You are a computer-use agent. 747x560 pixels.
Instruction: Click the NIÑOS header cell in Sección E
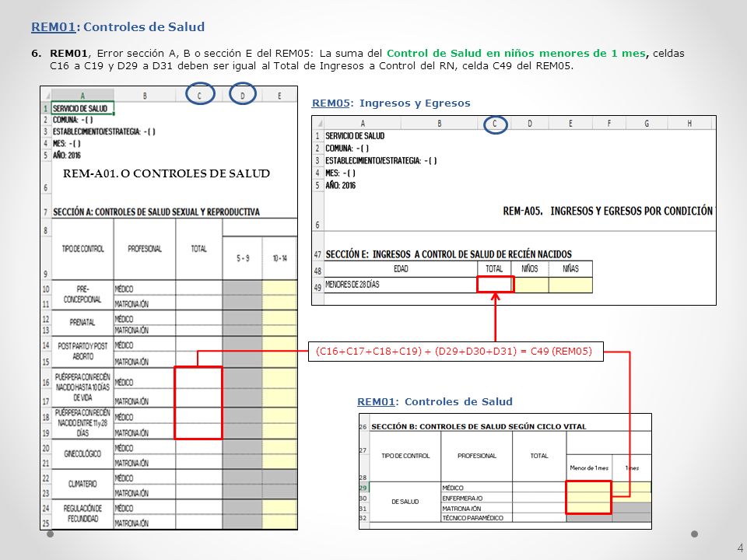529,269
